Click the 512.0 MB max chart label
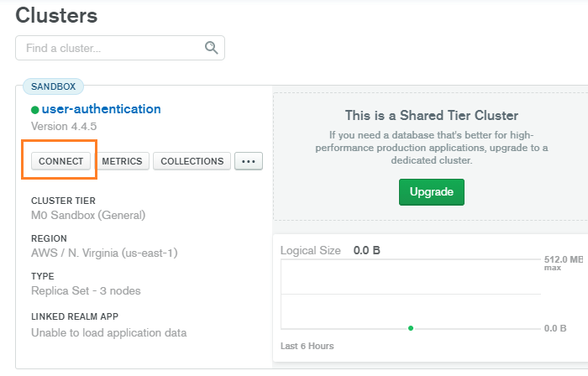This screenshot has width=588, height=376. point(561,263)
